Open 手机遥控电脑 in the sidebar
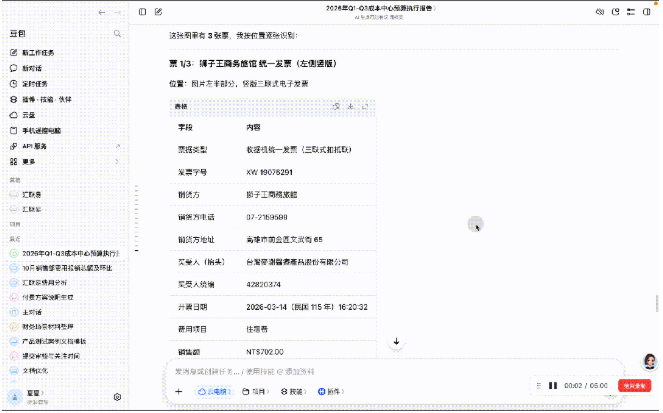Screen dimensions: 663x413 click(x=41, y=131)
